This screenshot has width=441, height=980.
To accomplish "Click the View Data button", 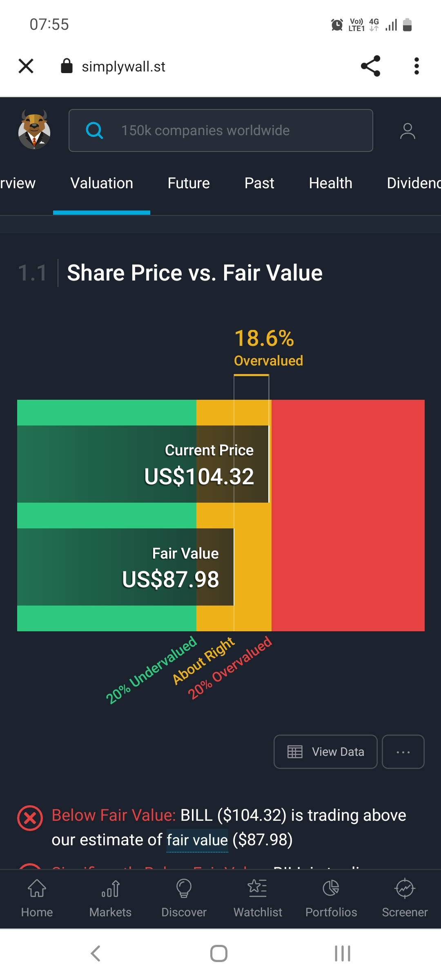I will point(325,752).
